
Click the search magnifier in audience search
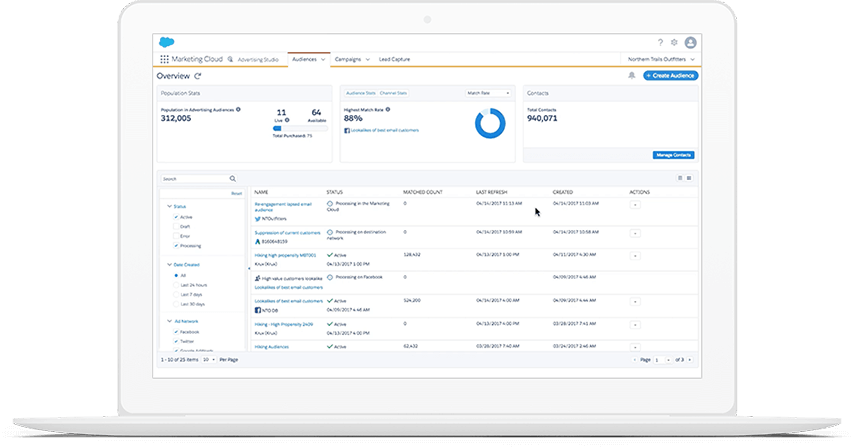tap(233, 179)
